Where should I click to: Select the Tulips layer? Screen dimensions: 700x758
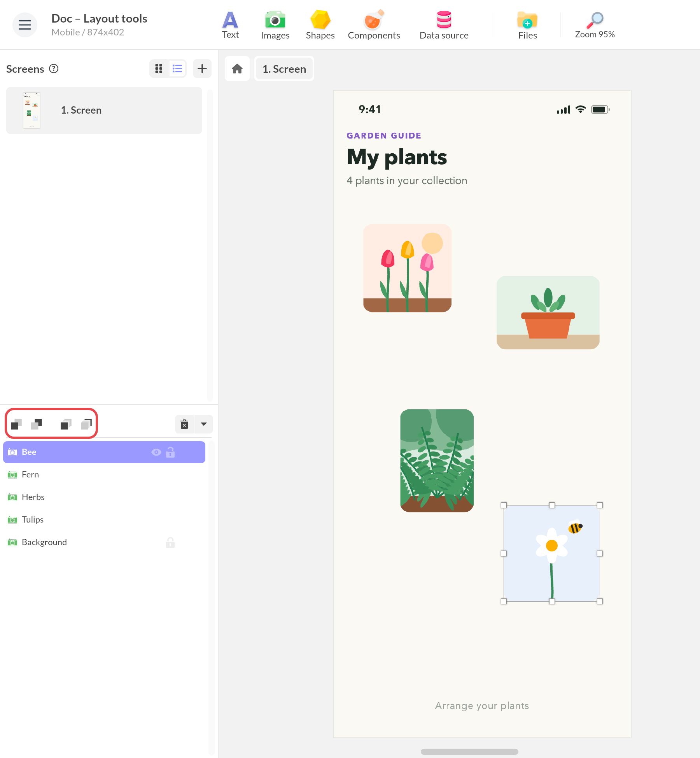click(104, 520)
